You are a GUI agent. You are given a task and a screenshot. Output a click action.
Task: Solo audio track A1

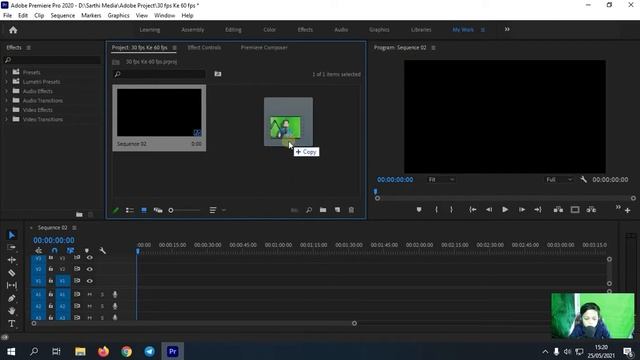102,294
